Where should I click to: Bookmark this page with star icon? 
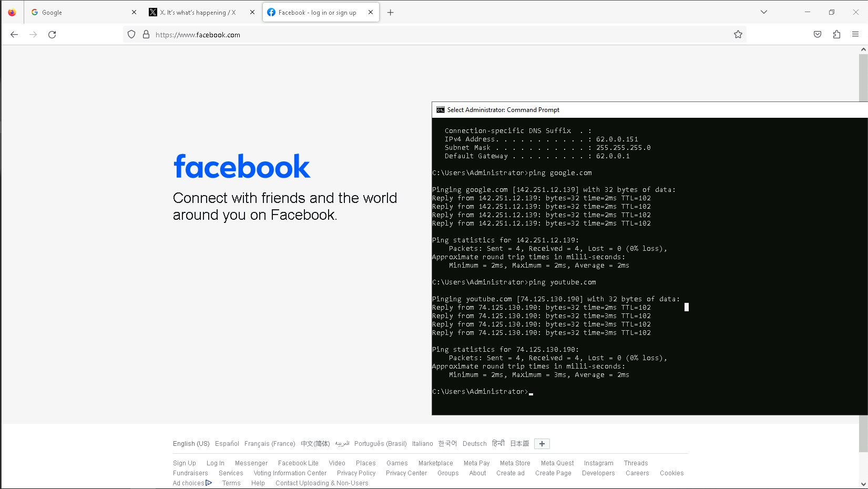[738, 35]
